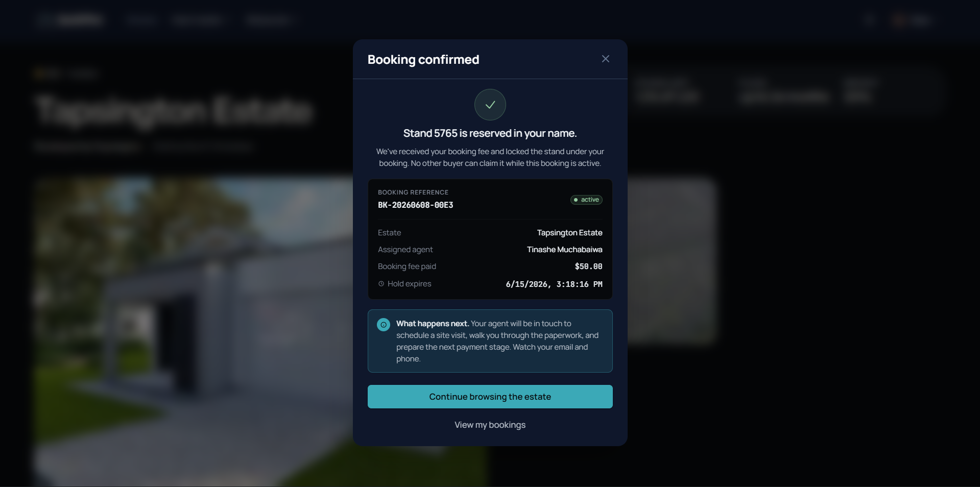Click the Stand 5765 is reserved message
Screen dimensions: 980x487
(x=490, y=133)
